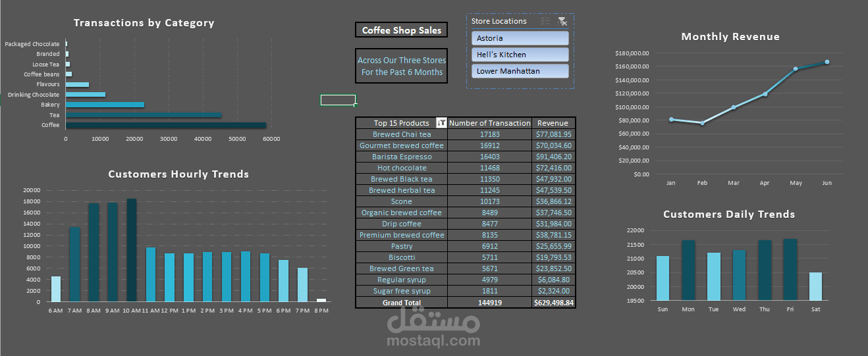868x356 pixels.
Task: Clear filter icon in Store Locations slicer
Action: coord(562,21)
